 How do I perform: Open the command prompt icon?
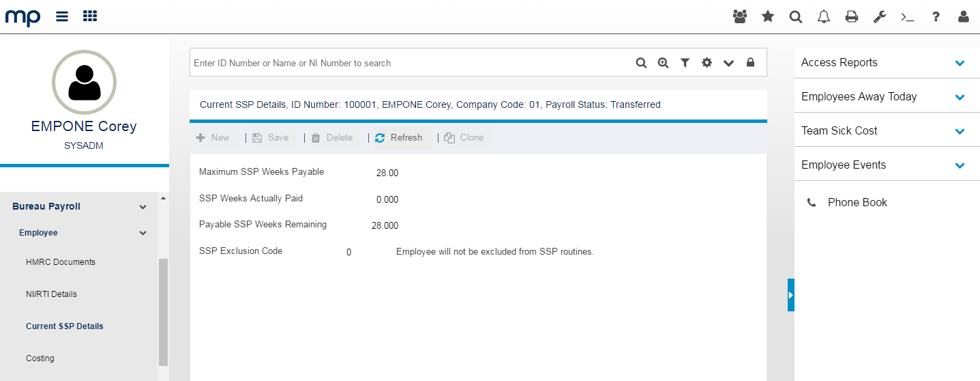(x=907, y=17)
